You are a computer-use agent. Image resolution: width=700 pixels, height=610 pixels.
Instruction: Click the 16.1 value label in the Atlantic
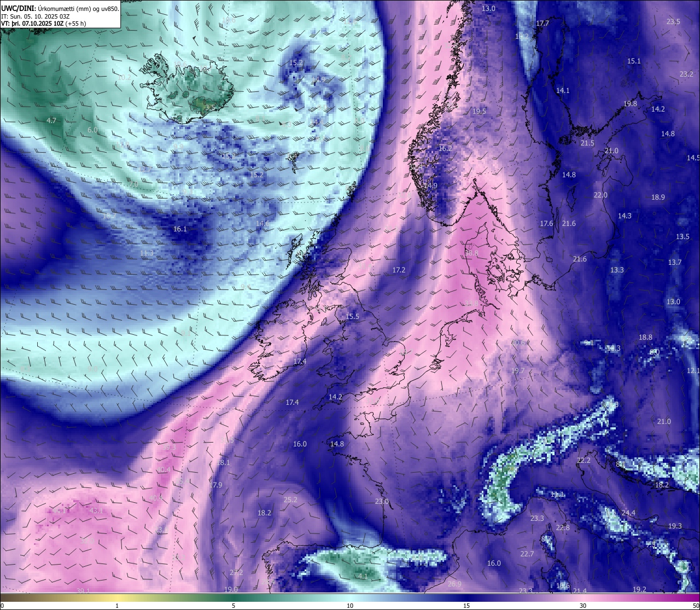point(180,229)
